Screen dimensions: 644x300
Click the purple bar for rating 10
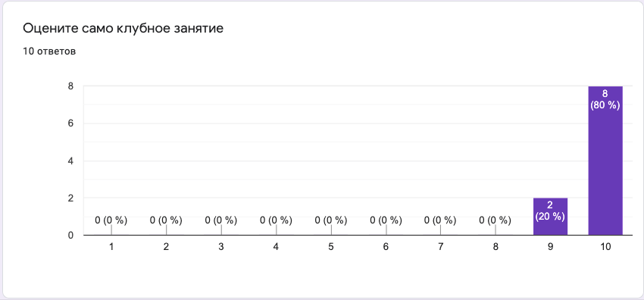[x=605, y=161]
